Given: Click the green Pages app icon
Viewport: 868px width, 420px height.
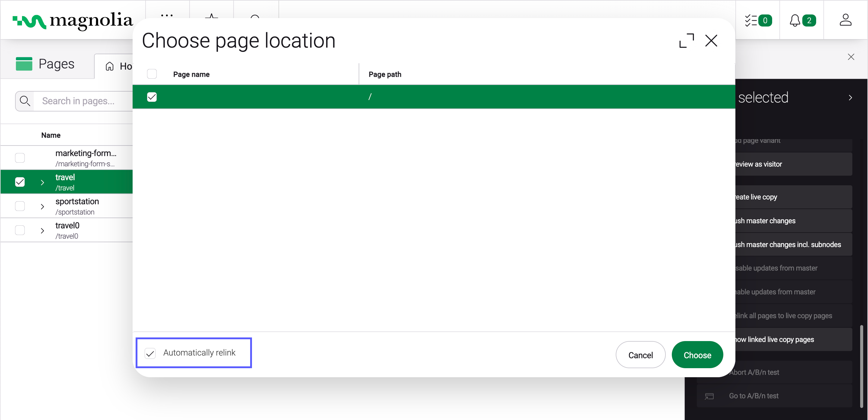Looking at the screenshot, I should (24, 64).
